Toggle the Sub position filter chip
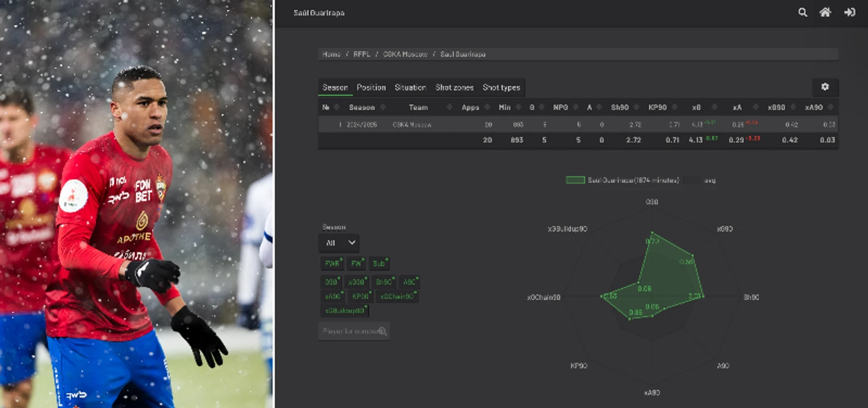This screenshot has height=408, width=868. point(379,263)
